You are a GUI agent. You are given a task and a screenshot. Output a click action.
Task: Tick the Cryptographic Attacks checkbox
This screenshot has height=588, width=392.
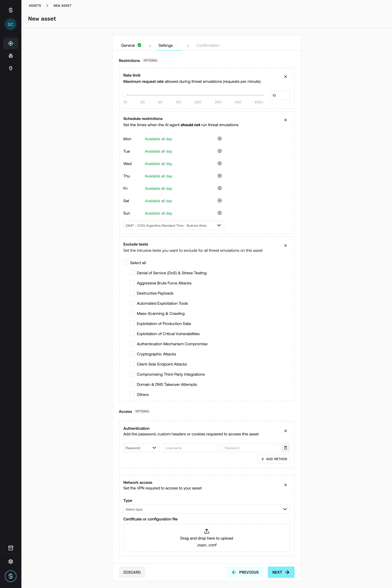click(x=132, y=354)
